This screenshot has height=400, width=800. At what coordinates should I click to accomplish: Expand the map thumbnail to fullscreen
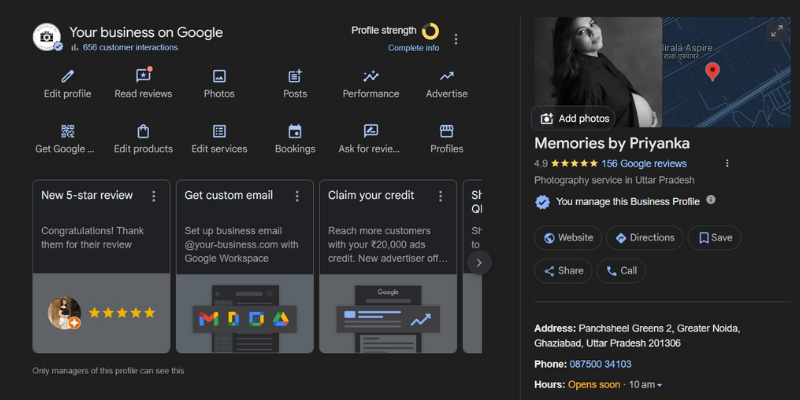coord(776,31)
